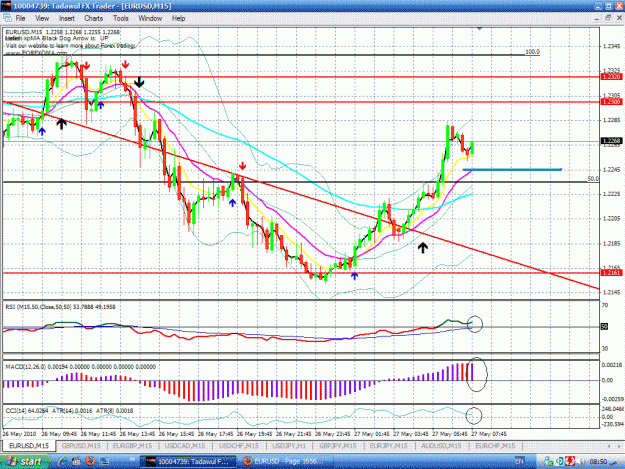Select the Tadawul FX Trader taskbar button
Viewport: 625px width, 469px height.
pos(189,461)
